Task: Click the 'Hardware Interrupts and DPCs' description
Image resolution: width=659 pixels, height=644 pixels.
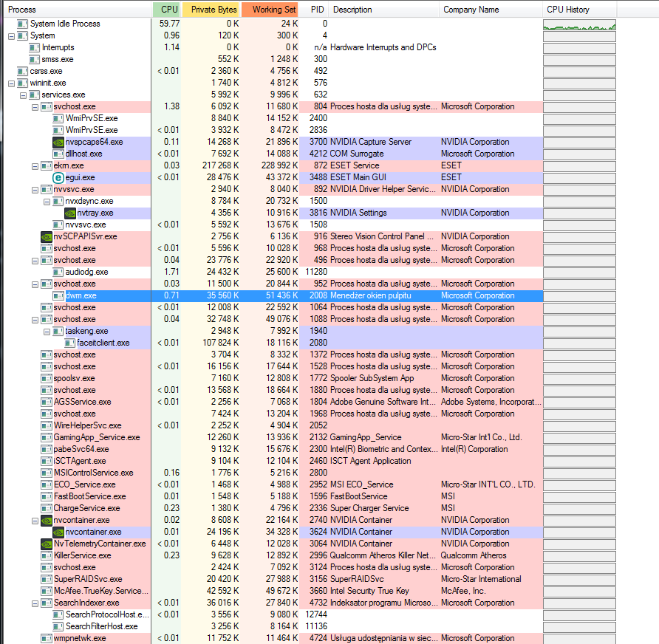Action: point(383,47)
